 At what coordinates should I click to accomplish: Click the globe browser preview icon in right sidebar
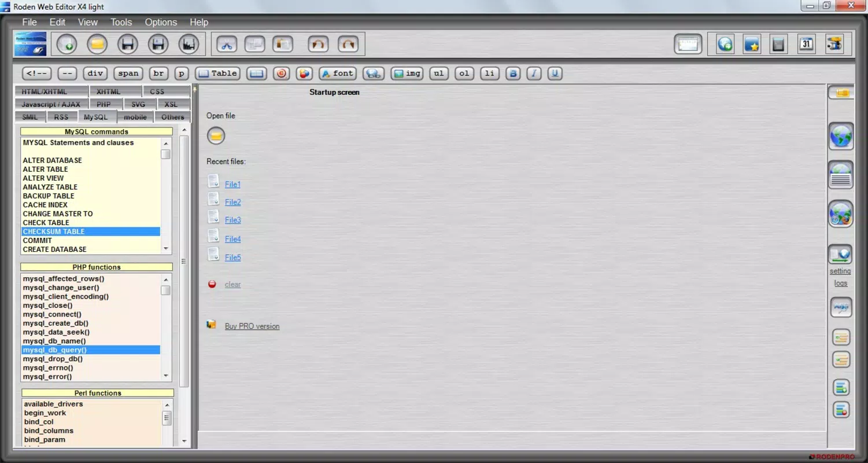click(841, 136)
